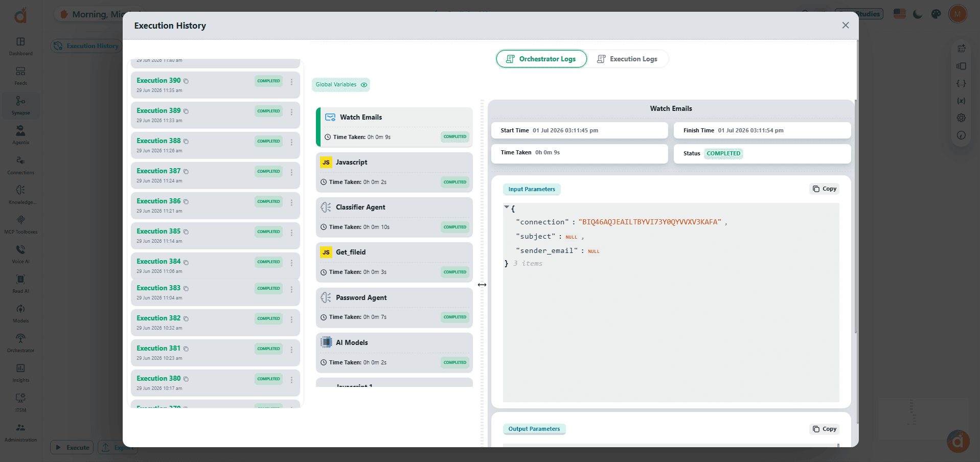Open kebab menu for Execution 381
The width and height of the screenshot is (980, 462).
pyautogui.click(x=291, y=350)
